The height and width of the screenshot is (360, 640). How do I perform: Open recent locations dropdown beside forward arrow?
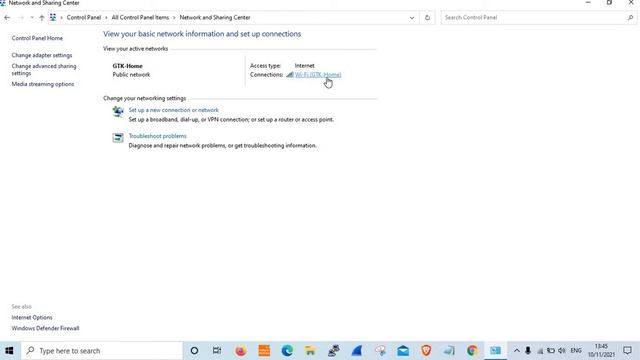(x=32, y=18)
